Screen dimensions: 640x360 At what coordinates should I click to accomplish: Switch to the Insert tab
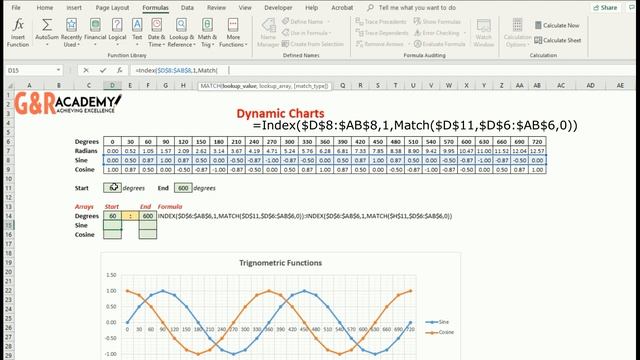74,7
